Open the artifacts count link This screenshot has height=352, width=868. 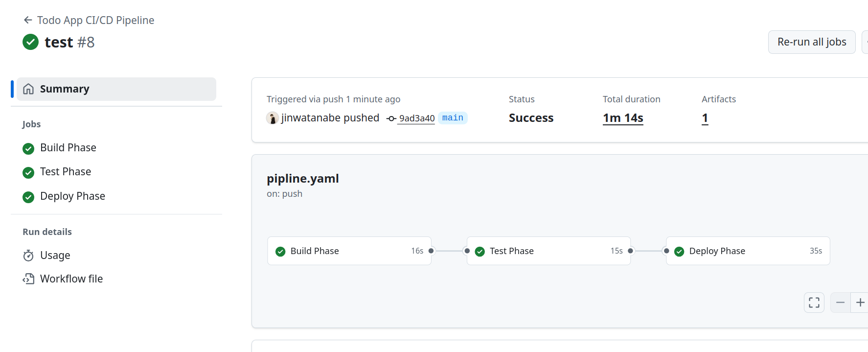(705, 118)
